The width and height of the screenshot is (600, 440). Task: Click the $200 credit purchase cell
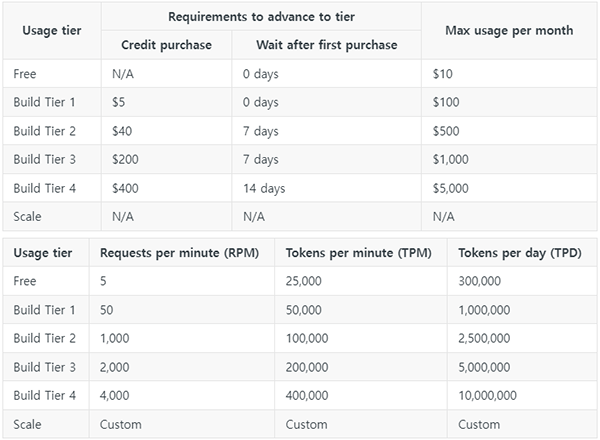[126, 159]
